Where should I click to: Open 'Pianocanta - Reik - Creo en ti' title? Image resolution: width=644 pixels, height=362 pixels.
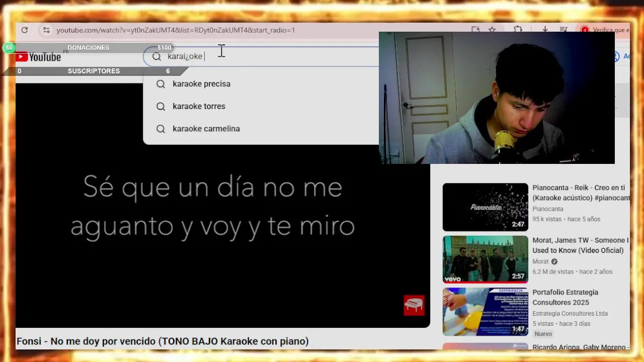pyautogui.click(x=581, y=193)
